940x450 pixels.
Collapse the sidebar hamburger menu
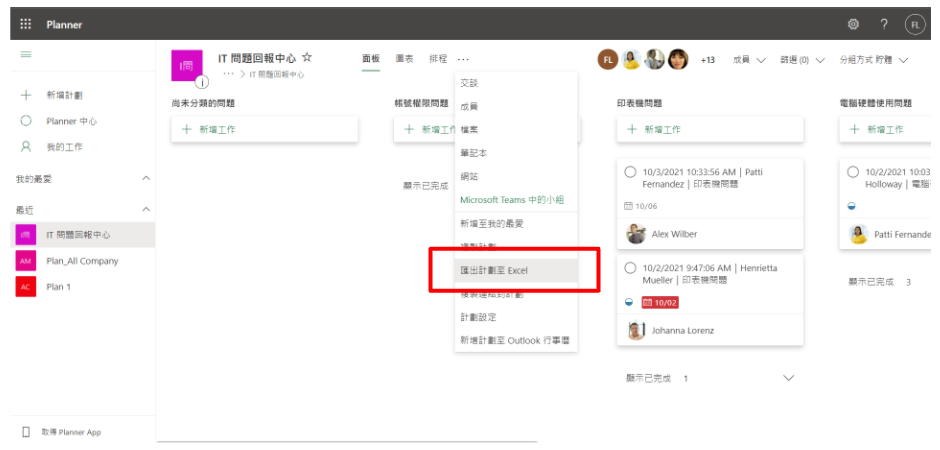(x=26, y=55)
